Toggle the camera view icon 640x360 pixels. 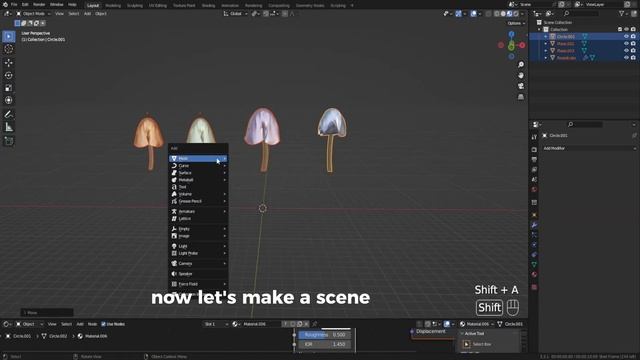[521, 86]
